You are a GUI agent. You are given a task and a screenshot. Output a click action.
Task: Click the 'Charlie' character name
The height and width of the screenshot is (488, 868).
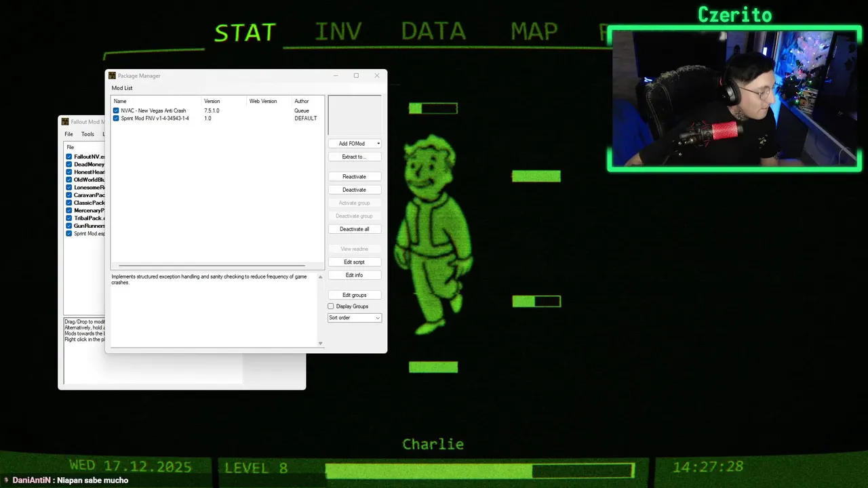pos(433,445)
